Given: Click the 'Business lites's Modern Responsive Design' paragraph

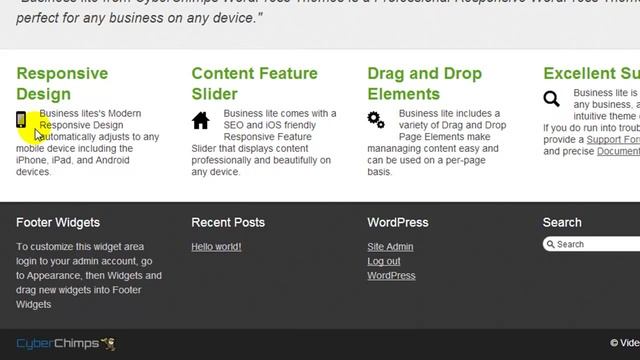Looking at the screenshot, I should click(x=87, y=142).
